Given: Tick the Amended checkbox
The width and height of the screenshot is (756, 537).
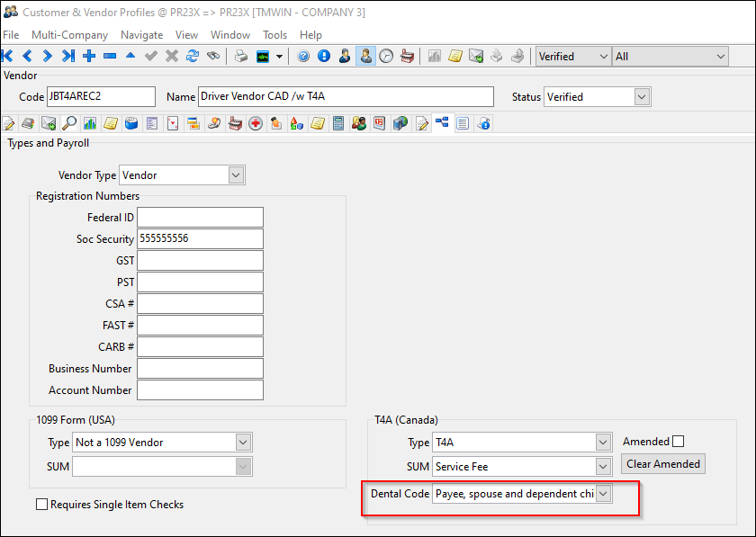Looking at the screenshot, I should [679, 442].
